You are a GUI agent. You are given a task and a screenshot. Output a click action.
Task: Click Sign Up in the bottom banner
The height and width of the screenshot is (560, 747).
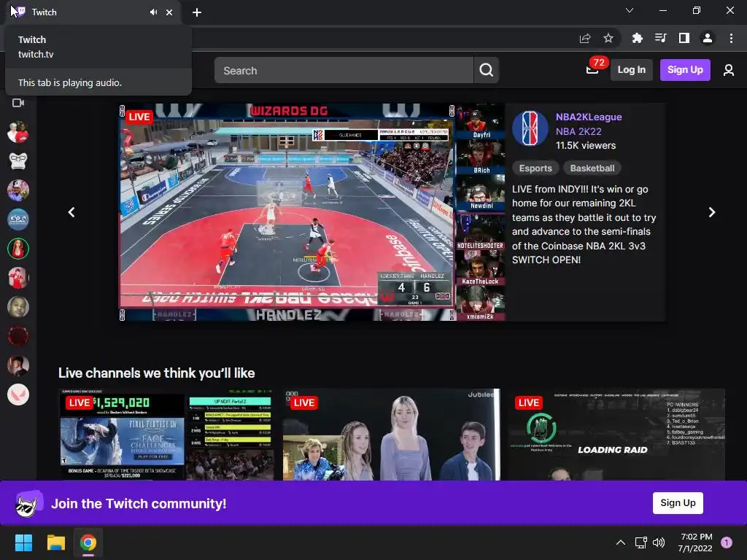(678, 503)
